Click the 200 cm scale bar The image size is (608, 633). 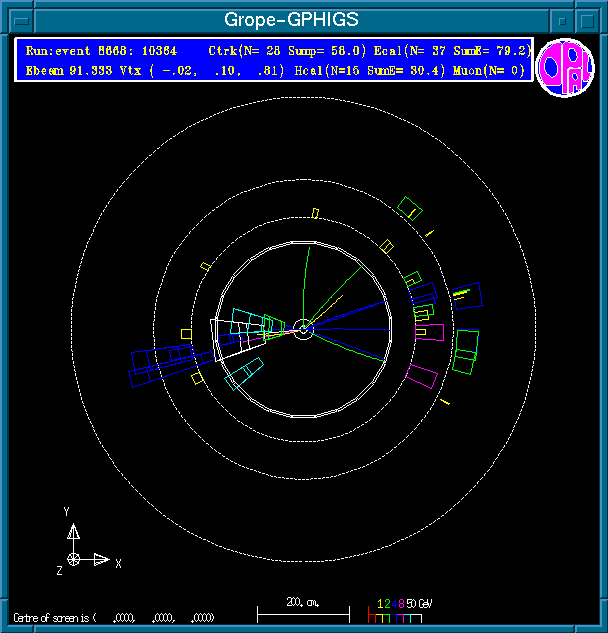[303, 609]
